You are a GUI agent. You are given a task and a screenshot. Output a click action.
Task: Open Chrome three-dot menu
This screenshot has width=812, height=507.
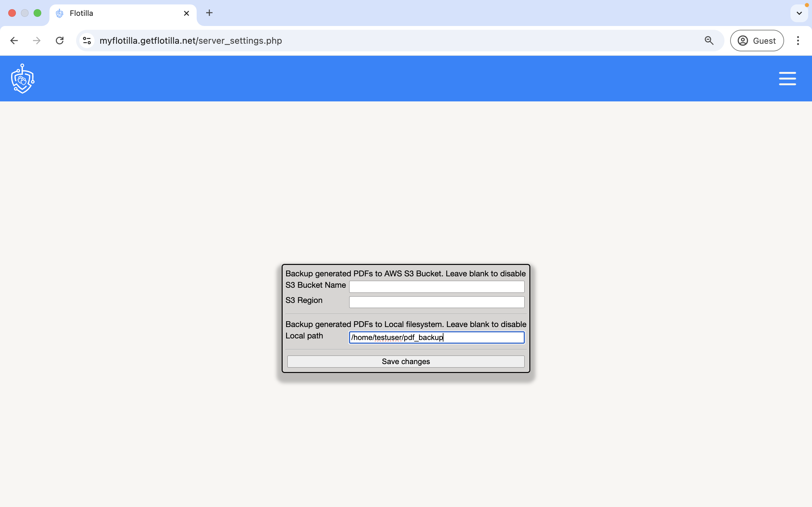[x=798, y=41]
